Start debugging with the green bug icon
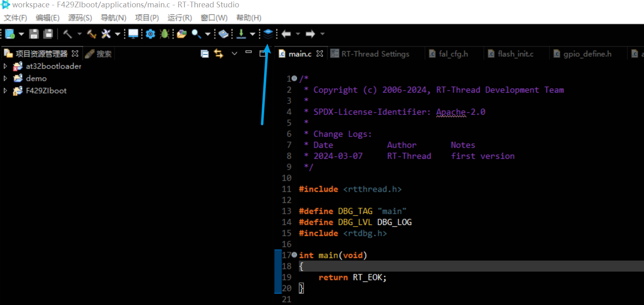This screenshot has height=305, width=644. coord(165,34)
